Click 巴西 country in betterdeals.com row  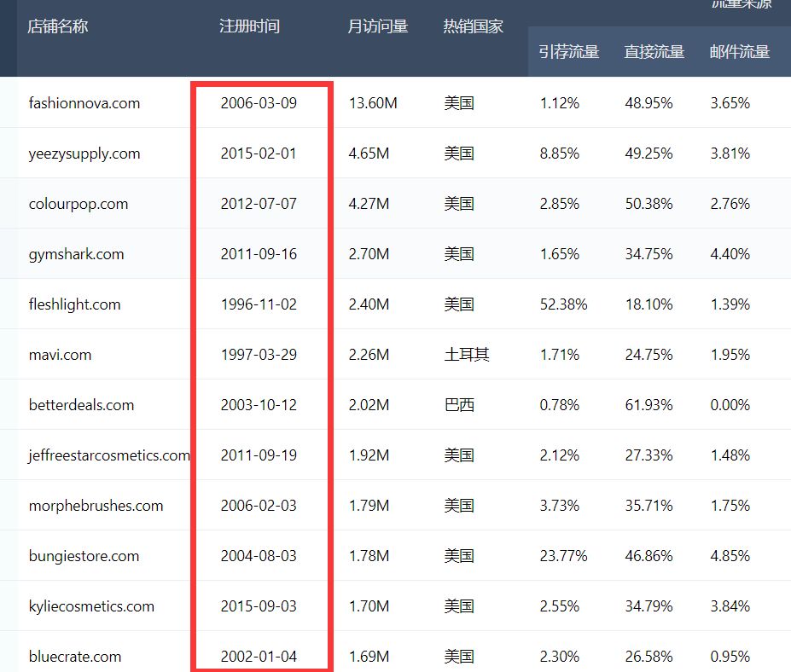click(459, 405)
